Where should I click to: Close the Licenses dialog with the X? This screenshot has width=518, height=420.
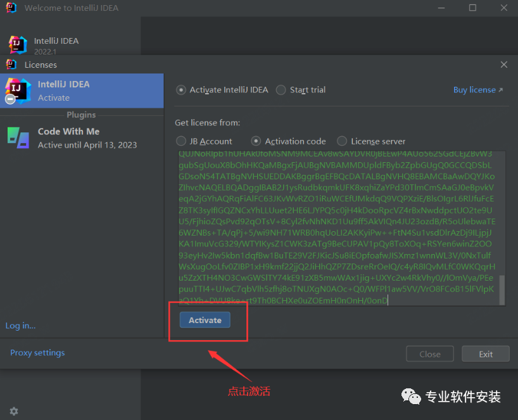coord(504,65)
